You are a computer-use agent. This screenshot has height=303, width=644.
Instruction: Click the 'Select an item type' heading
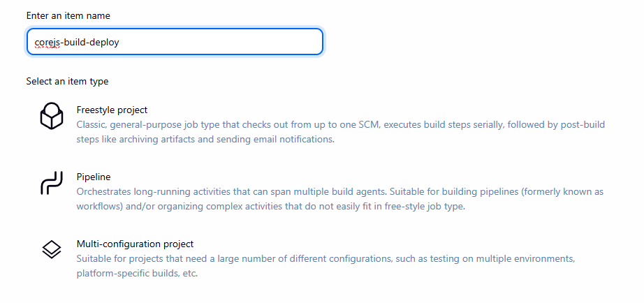point(67,81)
